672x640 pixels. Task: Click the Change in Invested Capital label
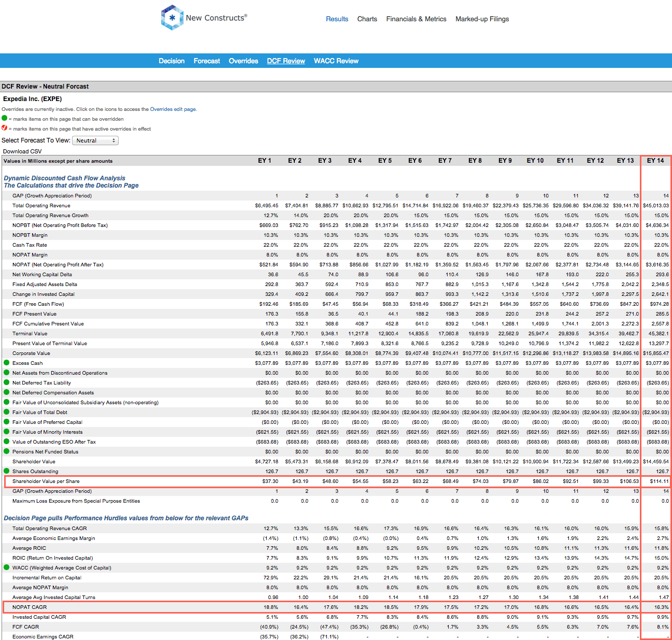coord(44,294)
